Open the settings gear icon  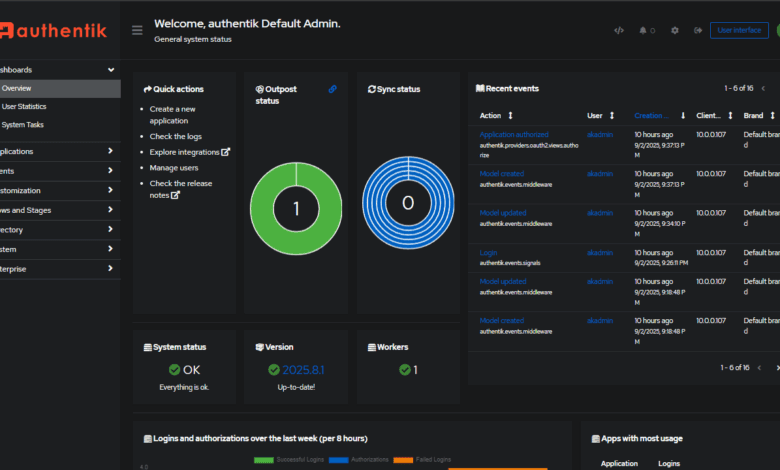click(675, 30)
